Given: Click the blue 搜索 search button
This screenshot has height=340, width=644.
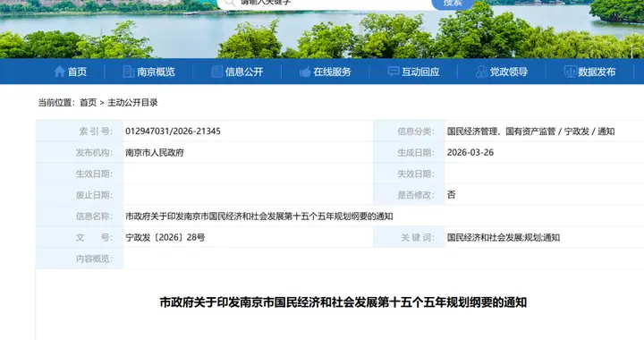Looking at the screenshot, I should (x=453, y=4).
